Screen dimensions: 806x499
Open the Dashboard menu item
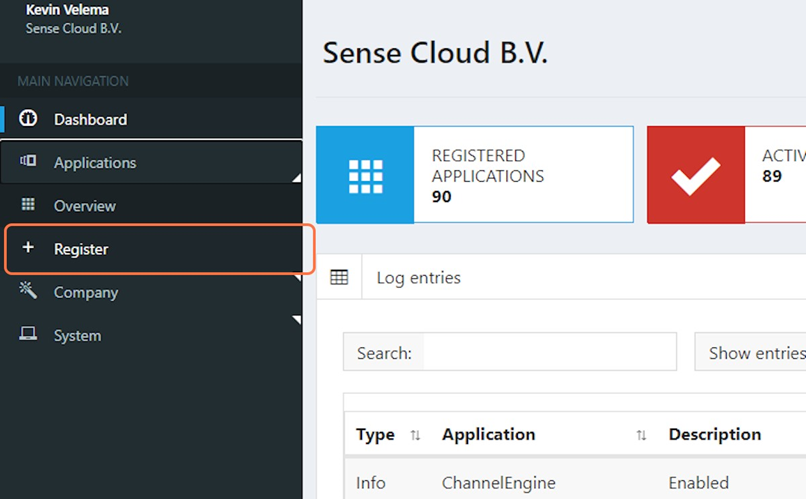(151, 119)
